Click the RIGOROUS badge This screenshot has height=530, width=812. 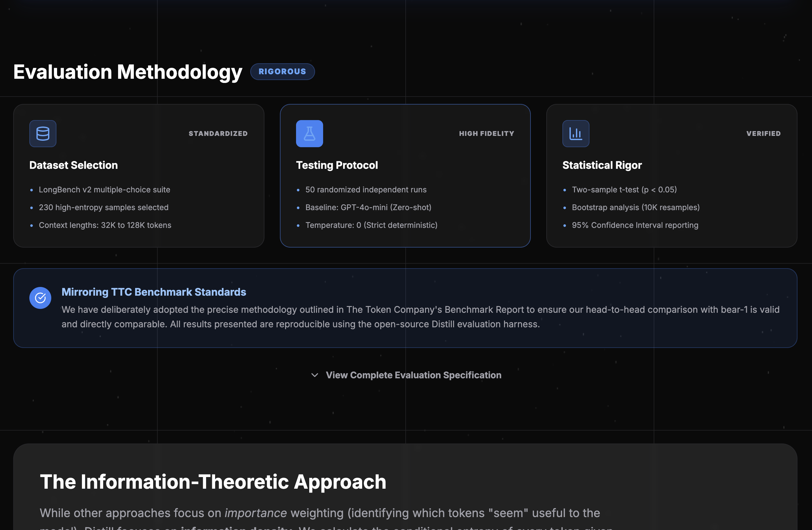[x=282, y=71]
